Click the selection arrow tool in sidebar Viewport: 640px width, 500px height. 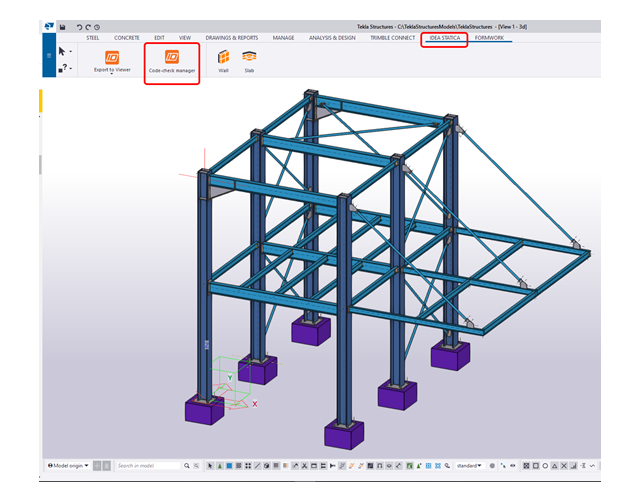(63, 50)
